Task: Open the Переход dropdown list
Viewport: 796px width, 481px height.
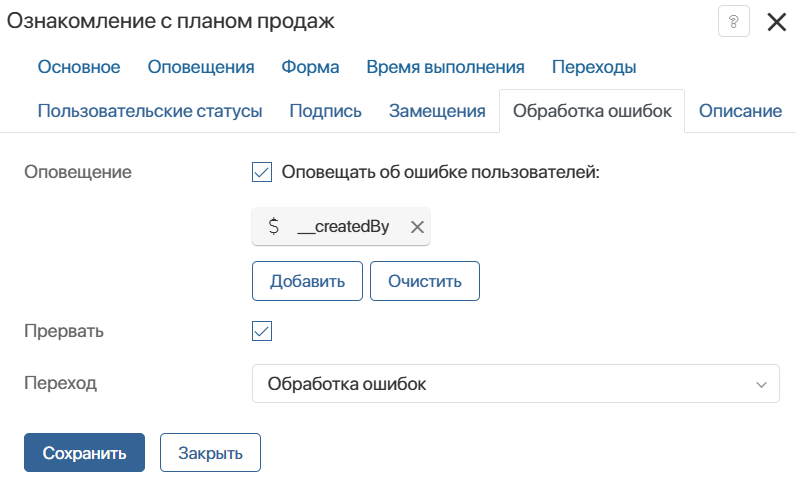Action: point(515,383)
